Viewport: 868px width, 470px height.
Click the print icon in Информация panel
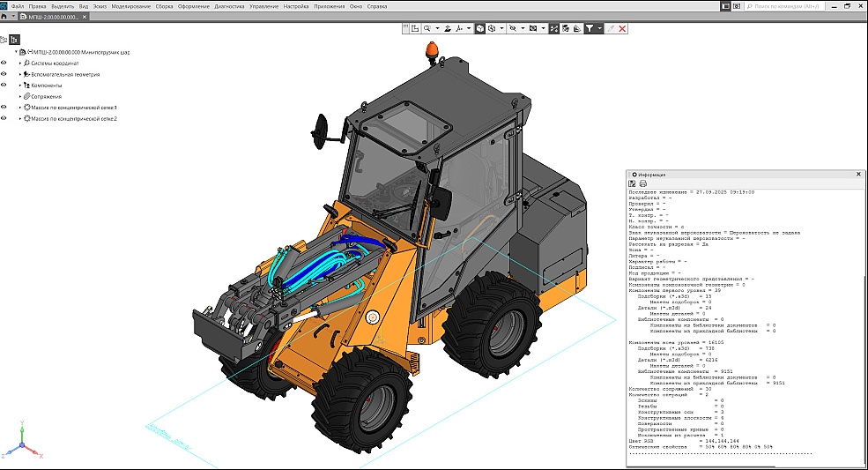point(642,183)
